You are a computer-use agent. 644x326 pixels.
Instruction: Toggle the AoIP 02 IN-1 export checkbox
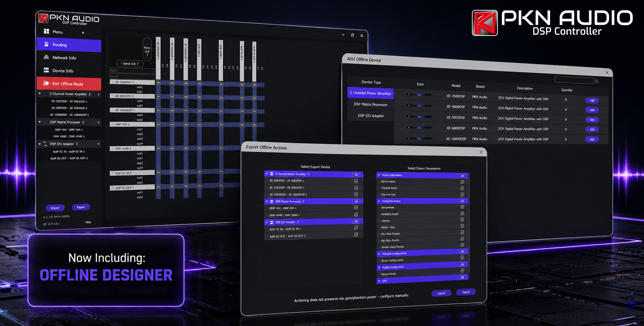tap(356, 228)
